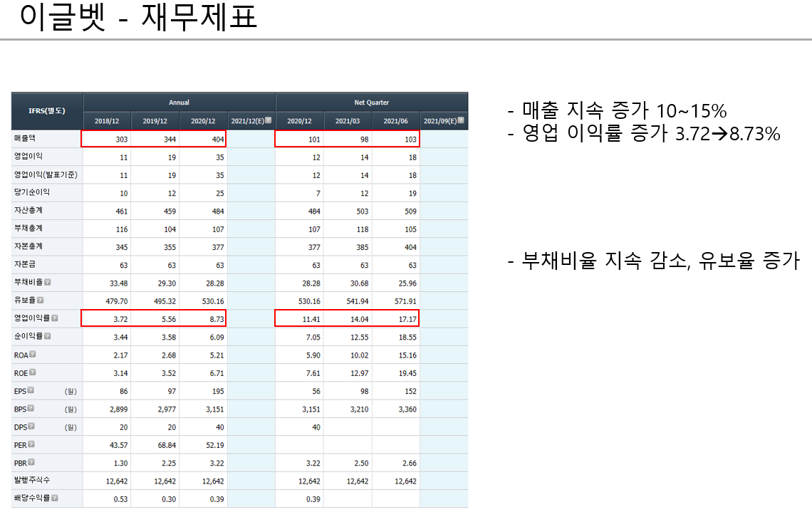812x517 pixels.
Task: Click the 배당수익률 value 0.53
Action: (120, 499)
